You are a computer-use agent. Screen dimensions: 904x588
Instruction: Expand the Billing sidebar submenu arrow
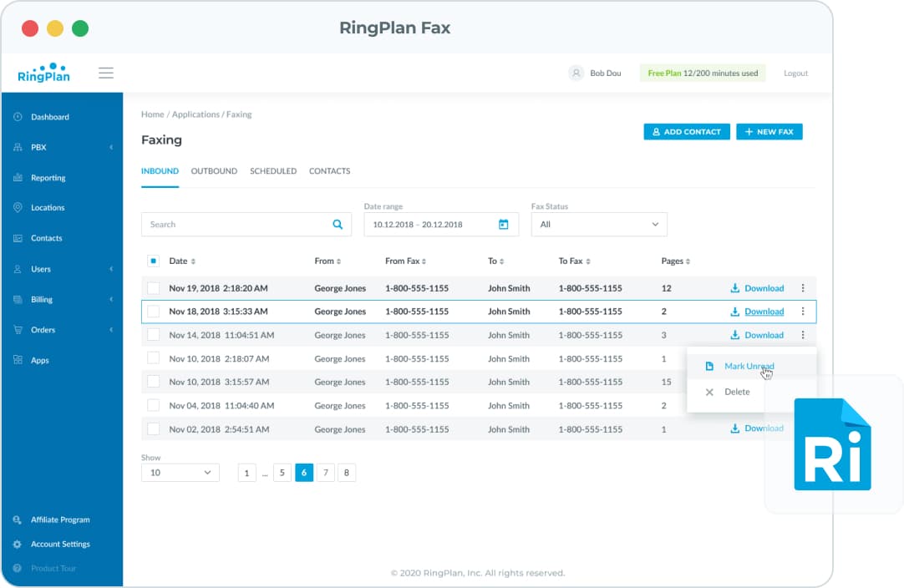(x=111, y=299)
